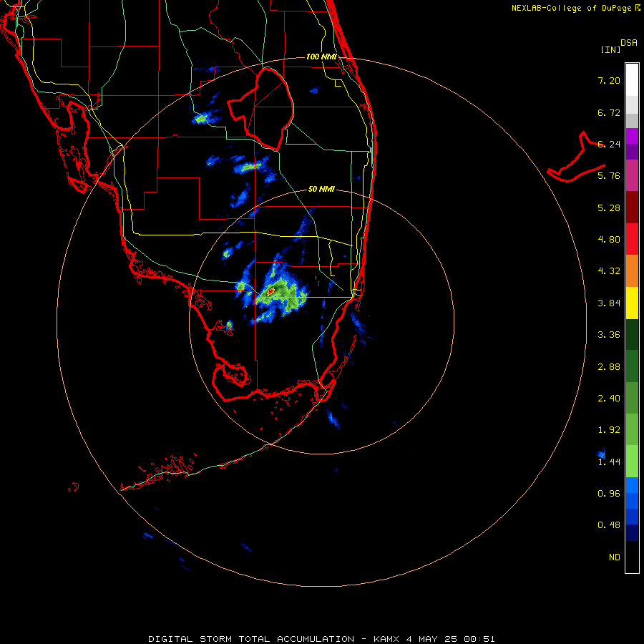Click the 50 NMI range ring label

(321, 189)
